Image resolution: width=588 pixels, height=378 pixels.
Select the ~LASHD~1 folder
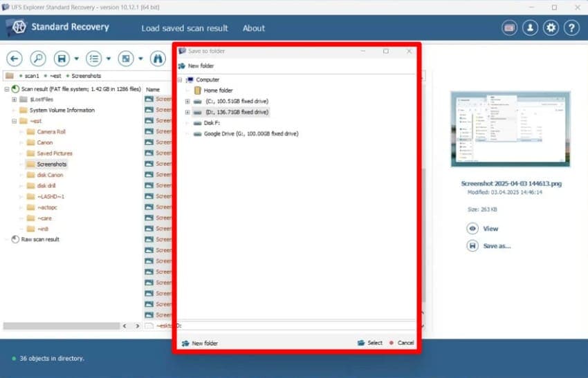pyautogui.click(x=50, y=197)
